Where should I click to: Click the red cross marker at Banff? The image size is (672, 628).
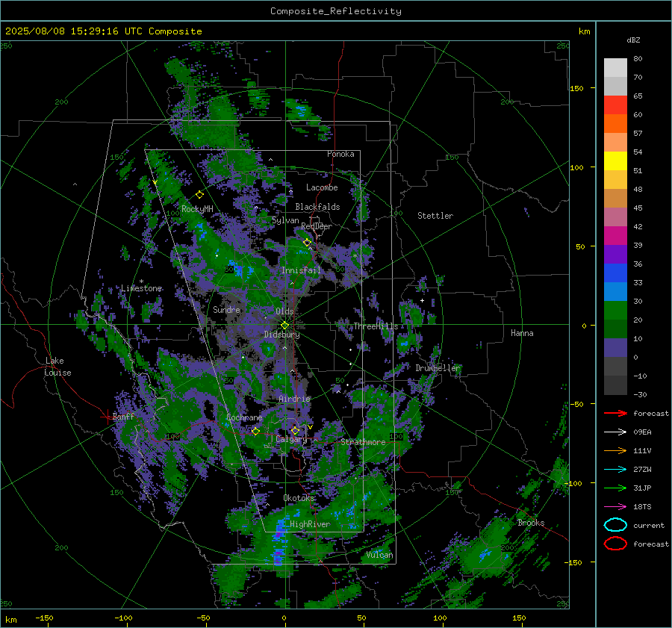point(107,417)
